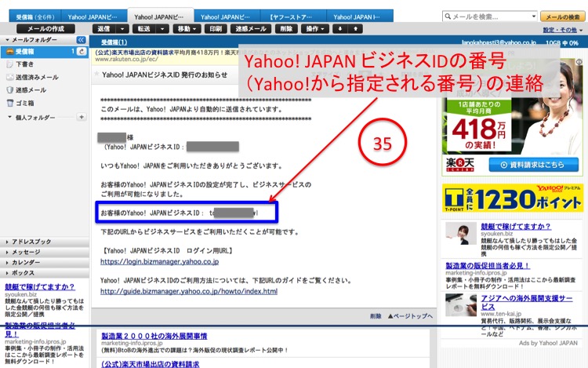Click the ad info icon on Rakuten banner
The height and width of the screenshot is (368, 588).
click(x=579, y=61)
